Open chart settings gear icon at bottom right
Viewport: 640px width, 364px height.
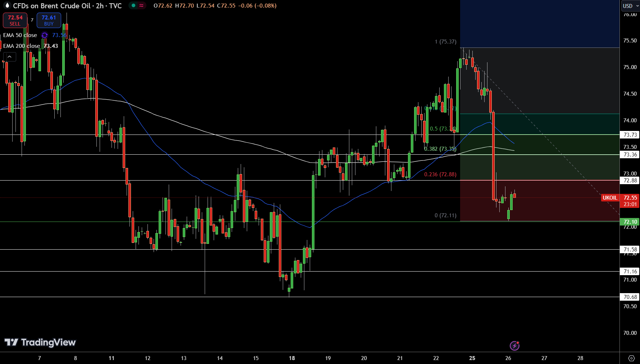coord(631,358)
